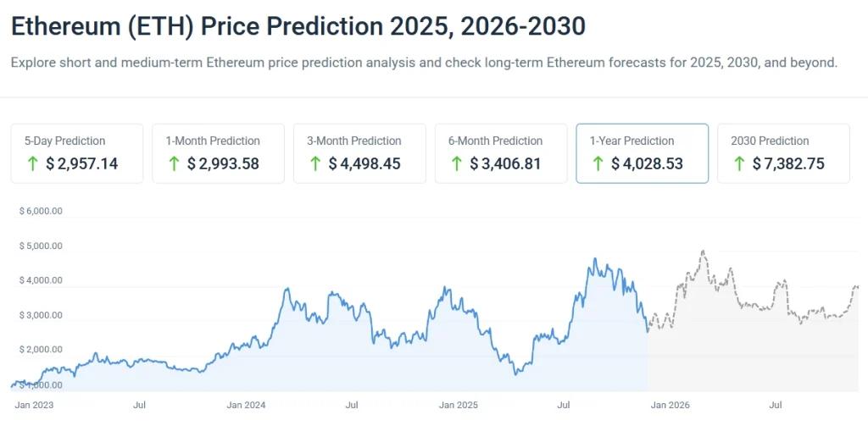
Task: Click the up arrow next to $4,028.53
Action: [x=598, y=163]
